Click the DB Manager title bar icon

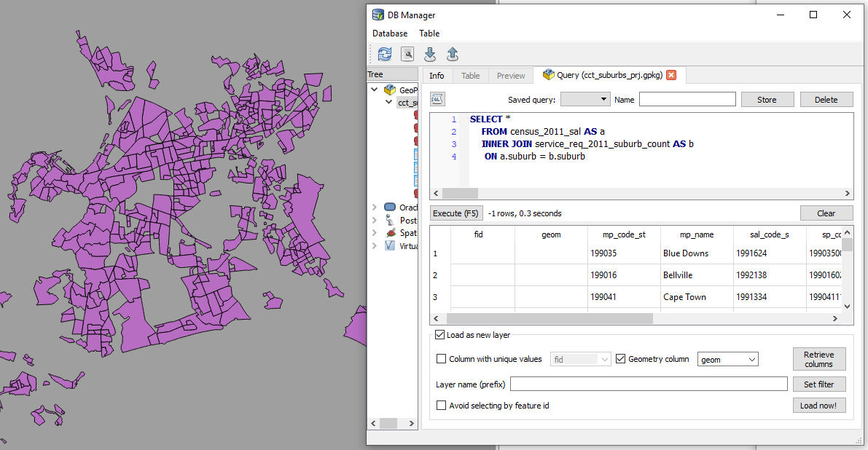click(x=378, y=15)
